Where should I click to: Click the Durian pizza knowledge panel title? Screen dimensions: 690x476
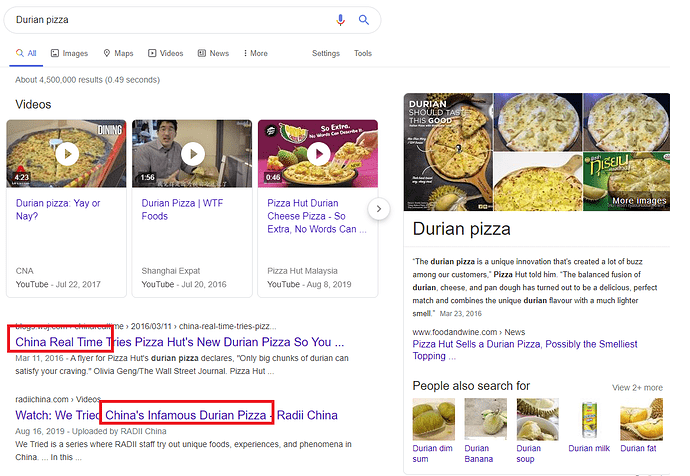[x=462, y=229]
